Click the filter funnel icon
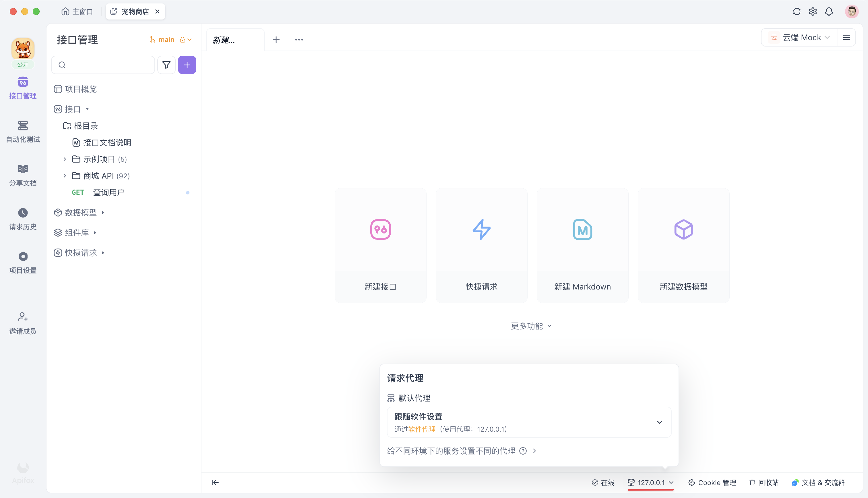868x498 pixels. pyautogui.click(x=166, y=65)
